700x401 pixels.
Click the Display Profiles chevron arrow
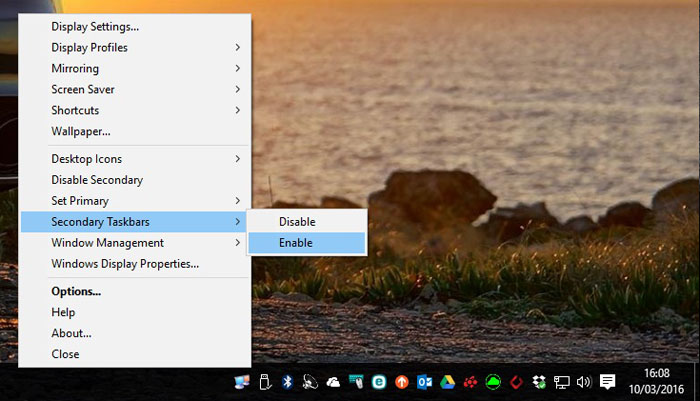[x=238, y=47]
